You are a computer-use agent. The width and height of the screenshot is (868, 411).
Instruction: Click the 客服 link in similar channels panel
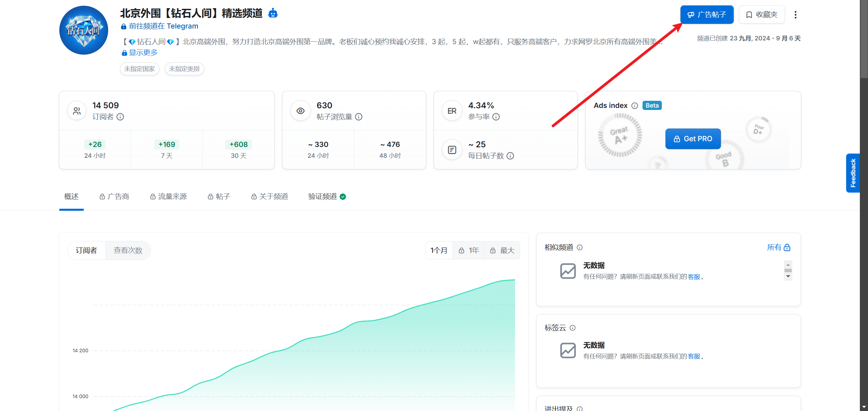(694, 277)
